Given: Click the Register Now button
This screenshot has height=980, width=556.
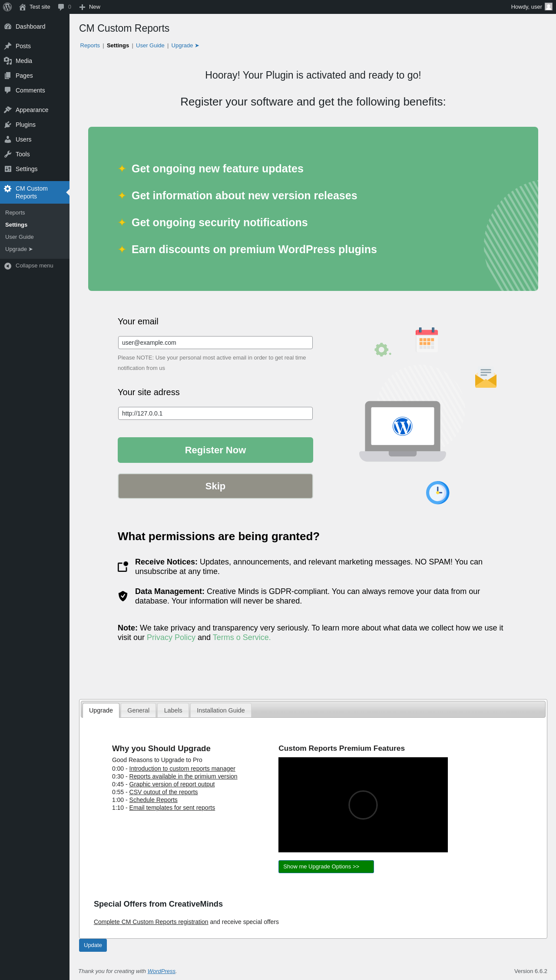Looking at the screenshot, I should pyautogui.click(x=215, y=450).
